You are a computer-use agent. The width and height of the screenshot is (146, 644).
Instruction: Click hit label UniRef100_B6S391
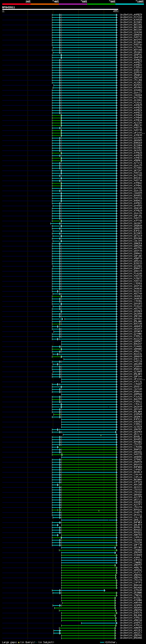(x=131, y=25)
